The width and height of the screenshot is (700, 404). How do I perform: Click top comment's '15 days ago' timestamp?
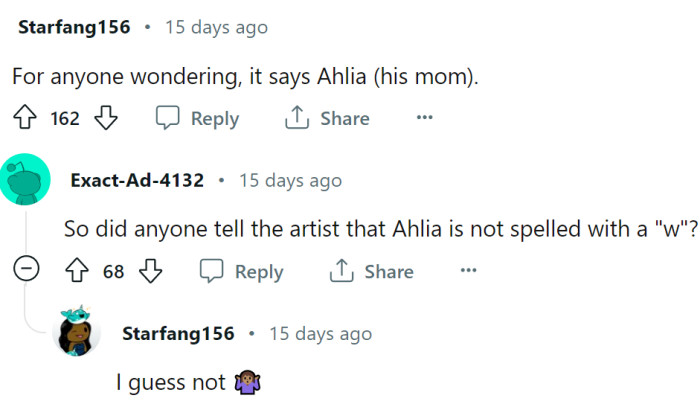[x=216, y=27]
